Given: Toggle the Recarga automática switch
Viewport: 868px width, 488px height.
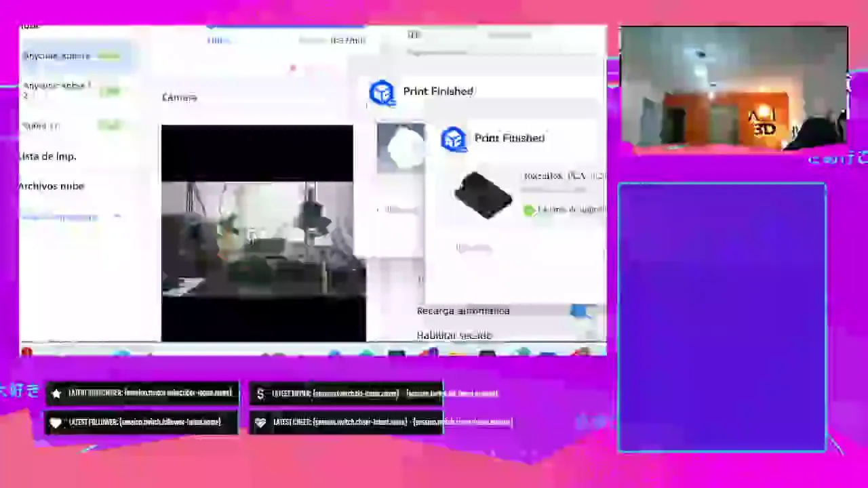Looking at the screenshot, I should coord(581,311).
